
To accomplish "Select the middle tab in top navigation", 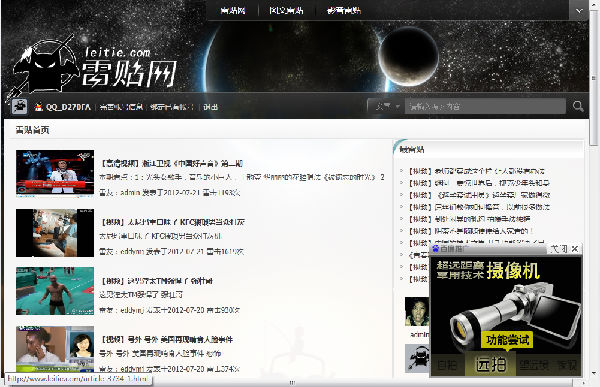I will tap(286, 10).
